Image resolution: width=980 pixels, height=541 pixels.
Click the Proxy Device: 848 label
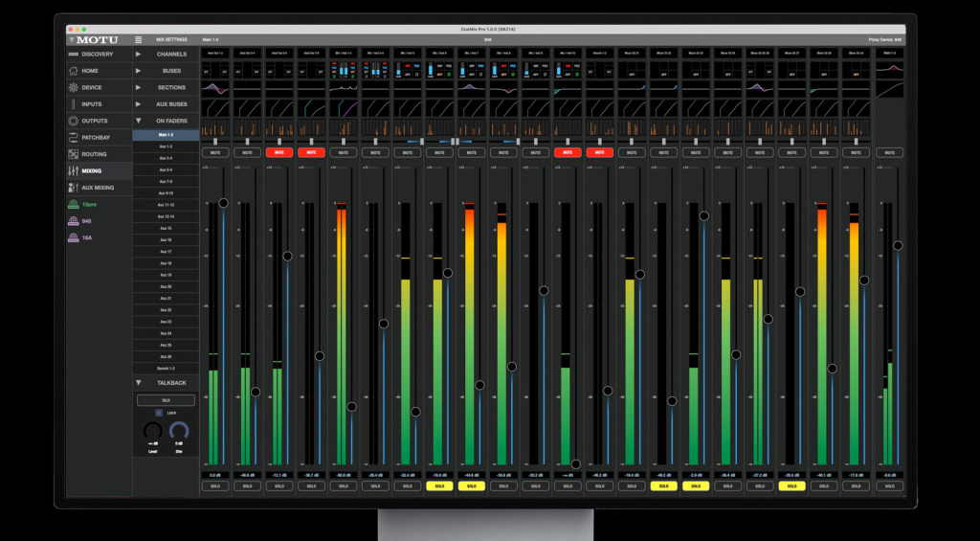(885, 40)
